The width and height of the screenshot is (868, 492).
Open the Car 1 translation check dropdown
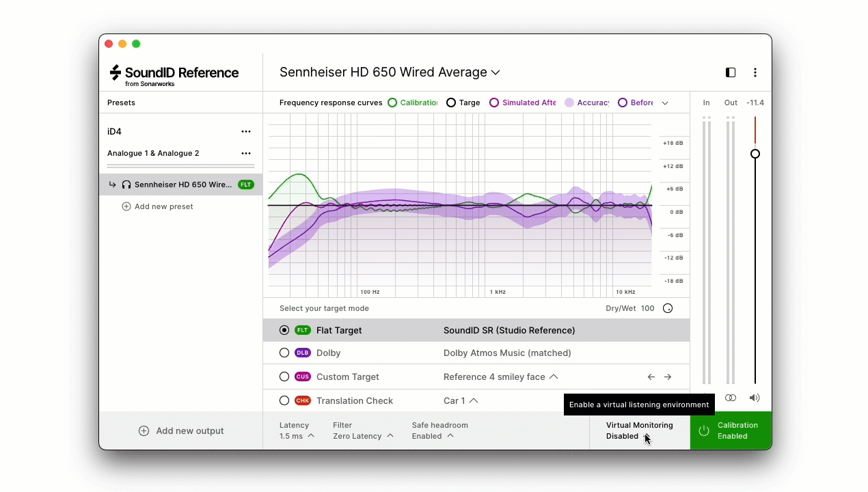pyautogui.click(x=461, y=400)
